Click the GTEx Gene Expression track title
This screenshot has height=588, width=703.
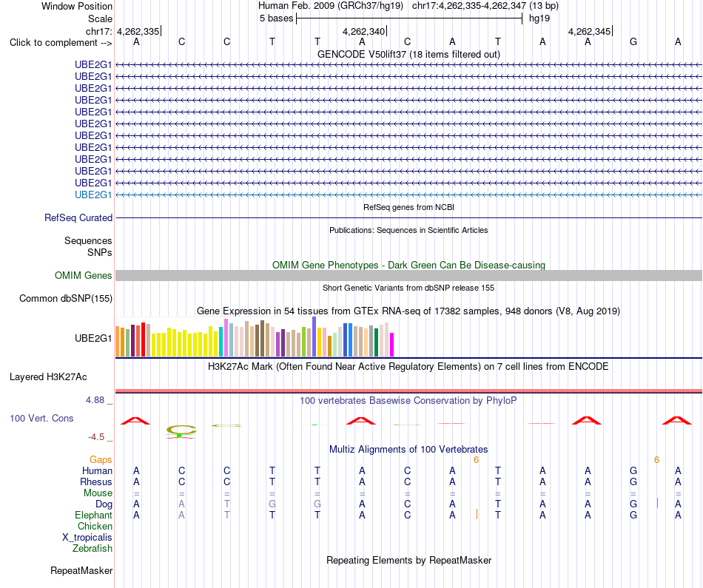[x=408, y=311]
